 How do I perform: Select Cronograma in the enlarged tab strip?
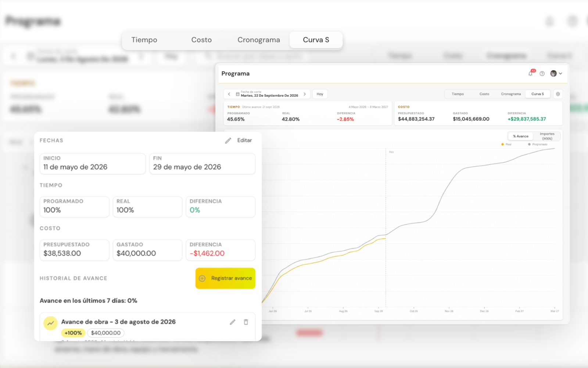(259, 40)
